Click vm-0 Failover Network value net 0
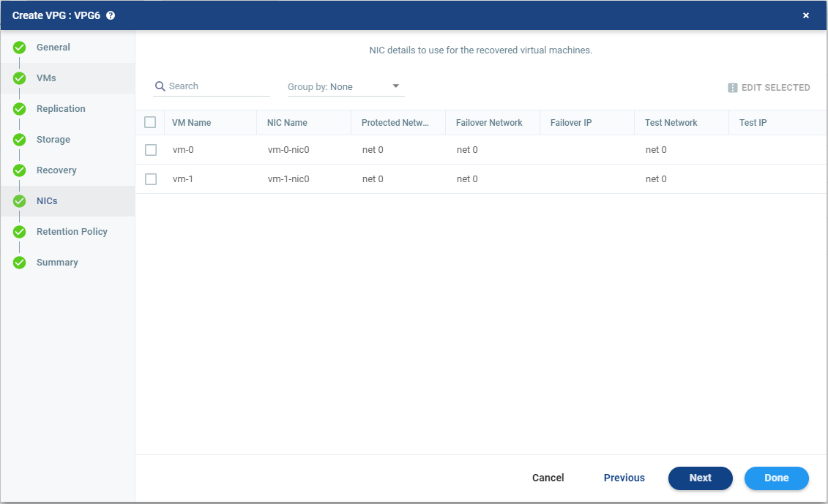Screen dimensions: 828x504 coord(467,150)
